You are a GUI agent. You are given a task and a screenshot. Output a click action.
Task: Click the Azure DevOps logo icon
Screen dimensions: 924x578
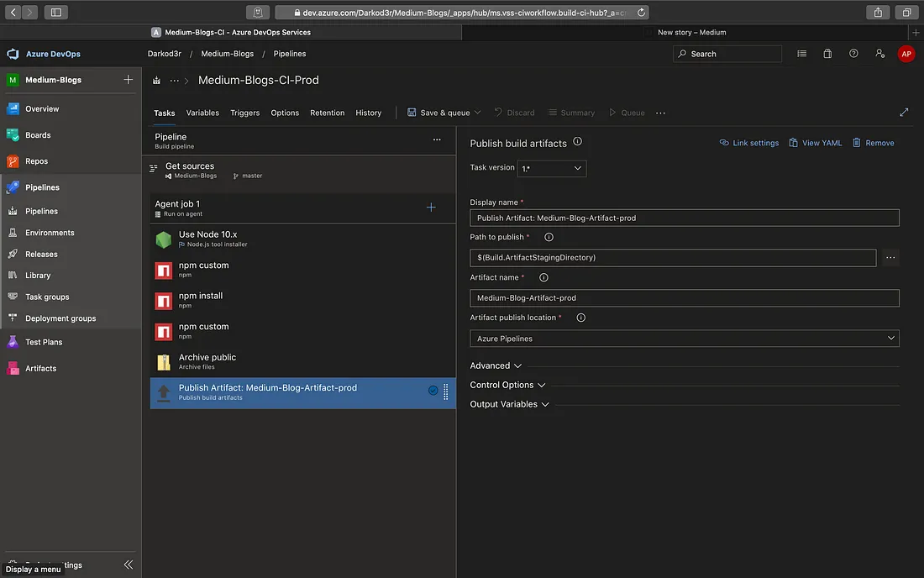[x=13, y=54]
